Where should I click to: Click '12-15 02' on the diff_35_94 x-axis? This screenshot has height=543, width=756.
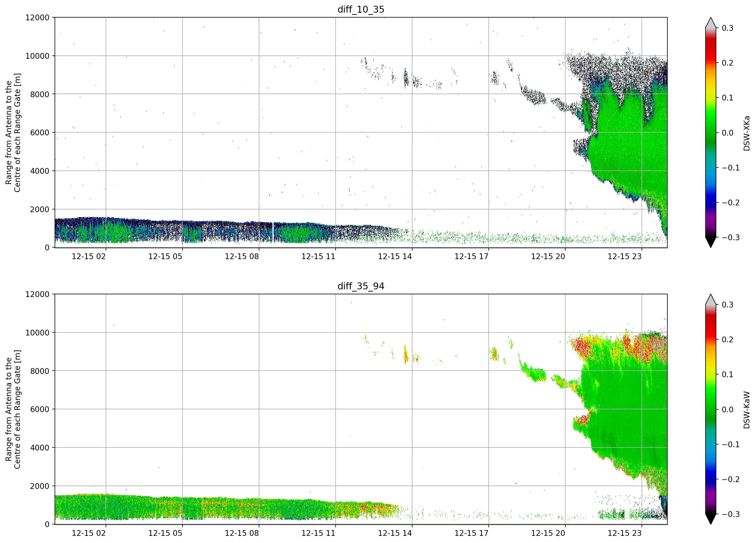click(89, 533)
